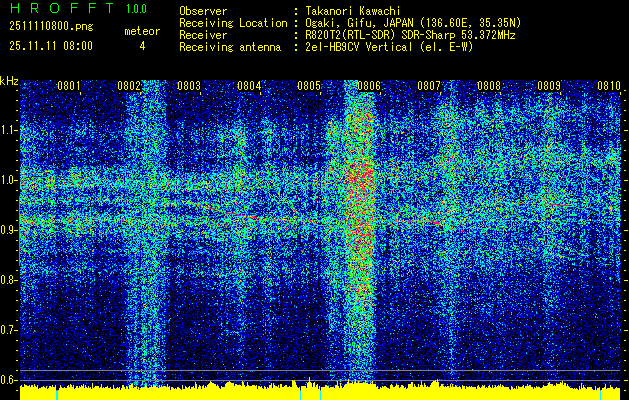Click the 0803 time marker
Screen dimensions: 629x400
coord(189,85)
